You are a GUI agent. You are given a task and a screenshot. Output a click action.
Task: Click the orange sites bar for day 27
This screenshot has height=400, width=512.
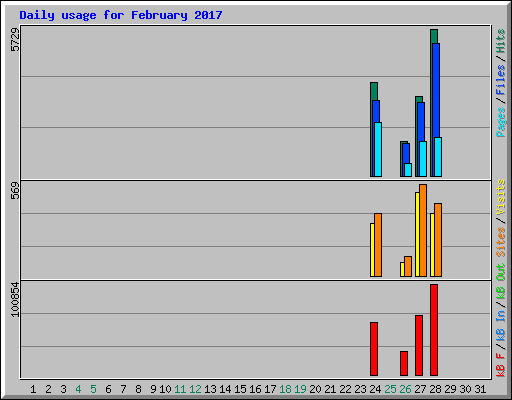tap(423, 230)
